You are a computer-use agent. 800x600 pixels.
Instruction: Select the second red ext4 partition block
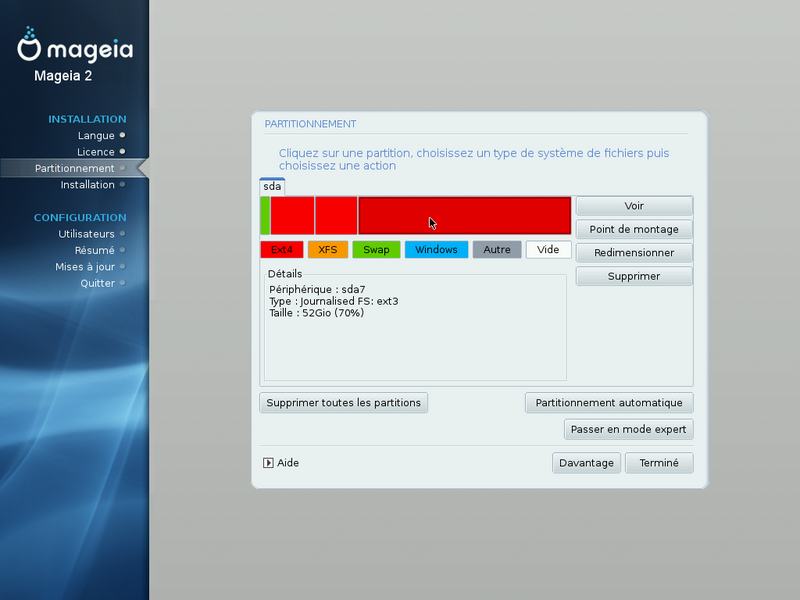(x=336, y=215)
